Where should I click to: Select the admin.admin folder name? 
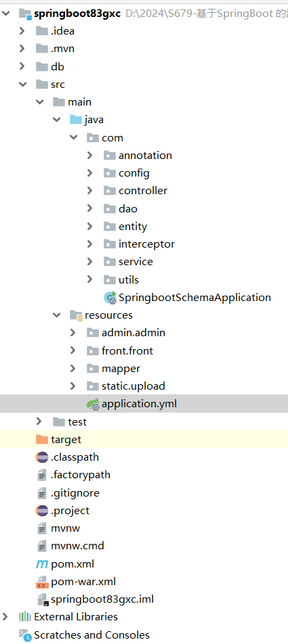coord(133,333)
